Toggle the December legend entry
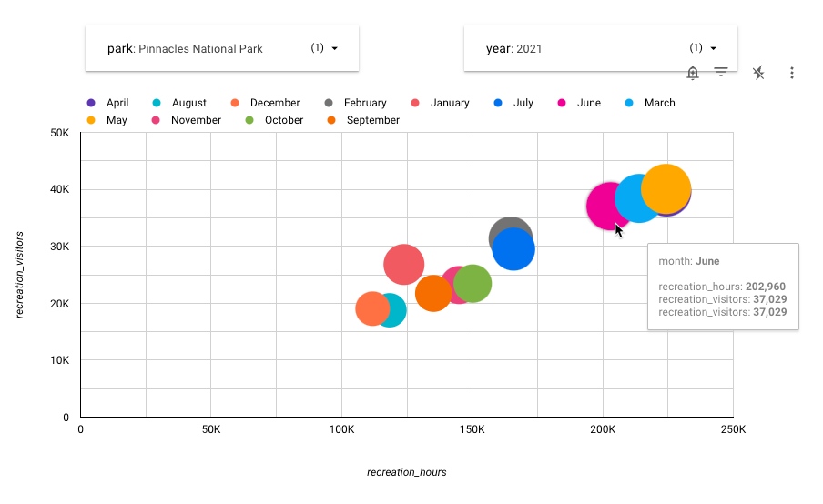Viewport: 823px width, 504px height. (274, 103)
